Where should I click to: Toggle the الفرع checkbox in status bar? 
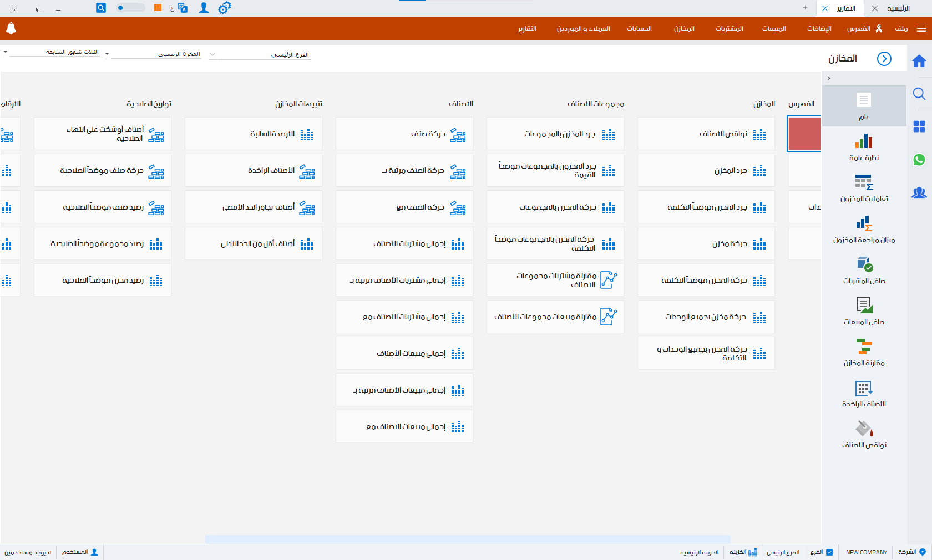(829, 552)
